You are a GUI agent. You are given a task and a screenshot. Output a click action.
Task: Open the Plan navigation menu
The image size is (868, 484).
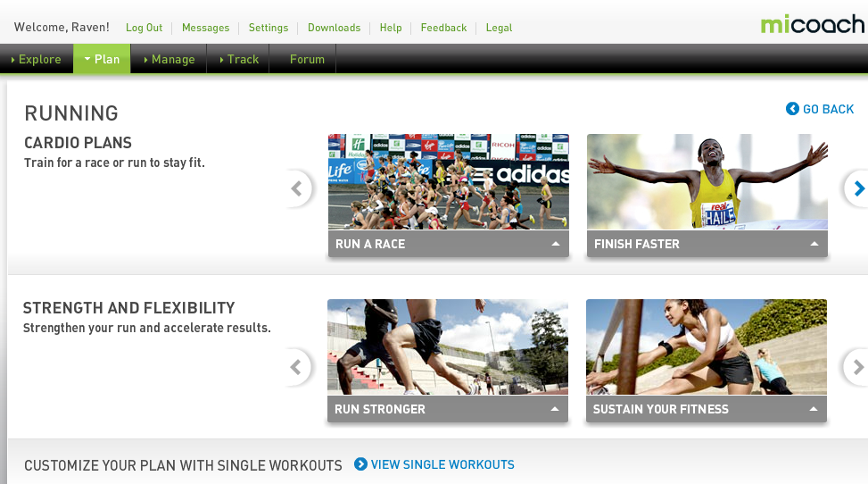click(102, 59)
